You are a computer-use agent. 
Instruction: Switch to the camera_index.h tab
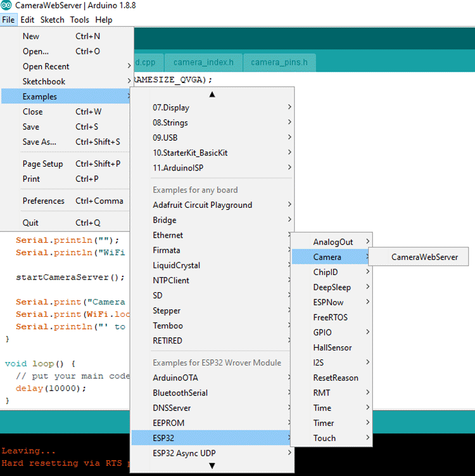[203, 62]
